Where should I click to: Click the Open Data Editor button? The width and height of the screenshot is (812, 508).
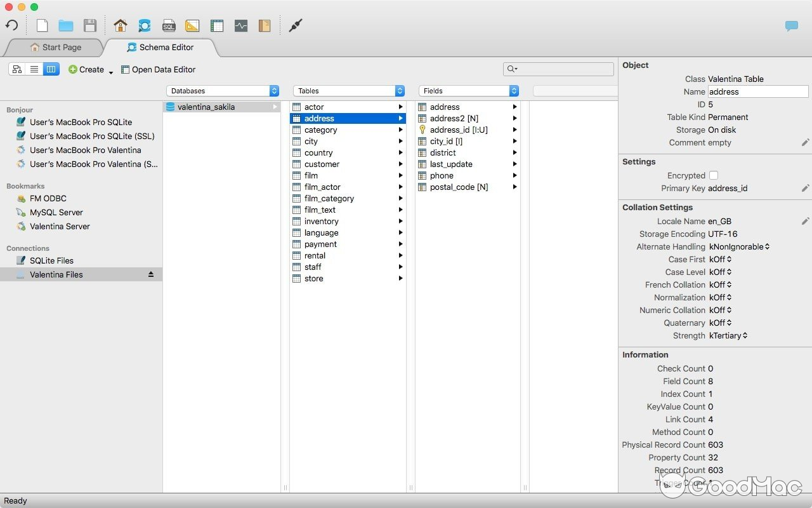(158, 69)
